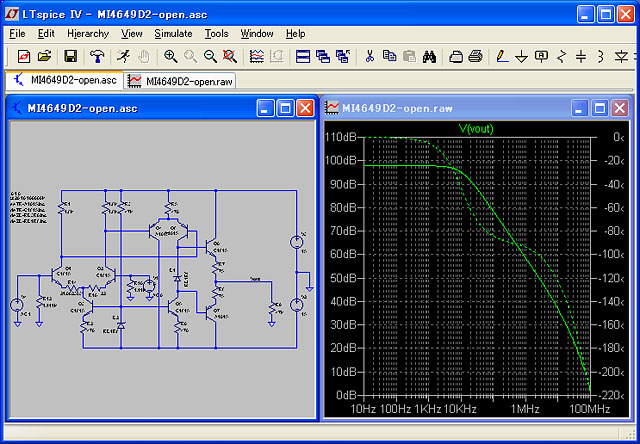This screenshot has width=640, height=444.
Task: Open the File menu
Action: (x=17, y=34)
